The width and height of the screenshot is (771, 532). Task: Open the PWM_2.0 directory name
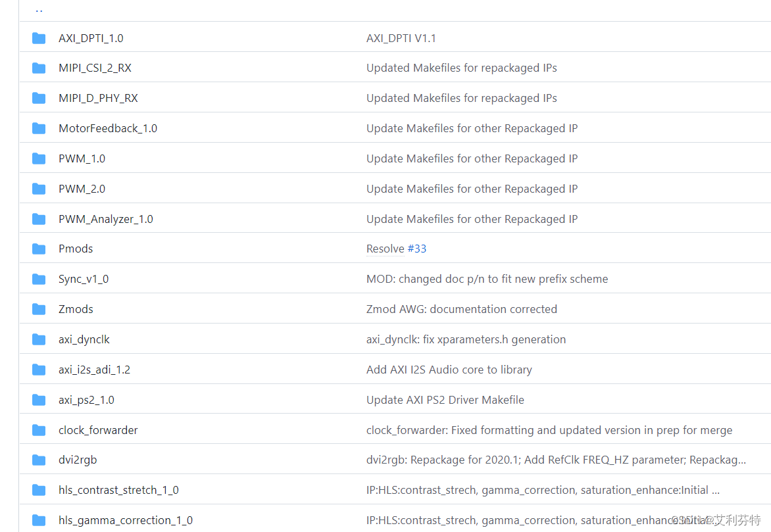point(82,189)
